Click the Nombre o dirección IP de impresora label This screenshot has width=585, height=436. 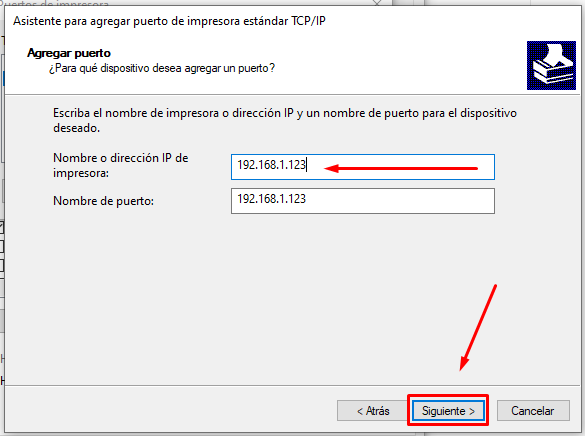click(121, 165)
